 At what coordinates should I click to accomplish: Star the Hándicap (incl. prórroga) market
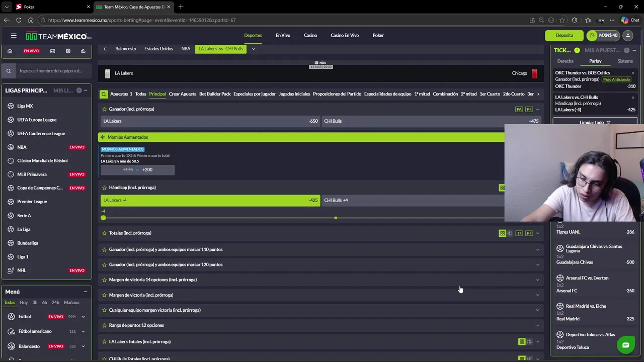104,188
